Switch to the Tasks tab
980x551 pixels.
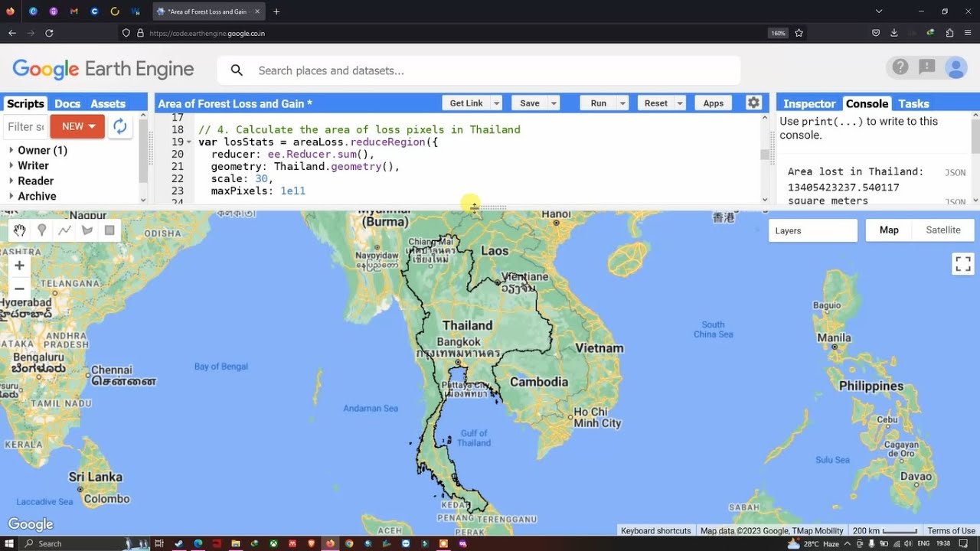(x=913, y=103)
